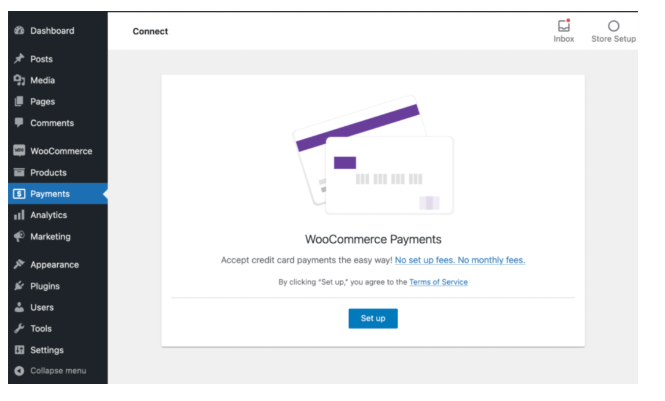Screen dimensions: 665x401
Task: Open the Comments menu item
Action: point(52,123)
